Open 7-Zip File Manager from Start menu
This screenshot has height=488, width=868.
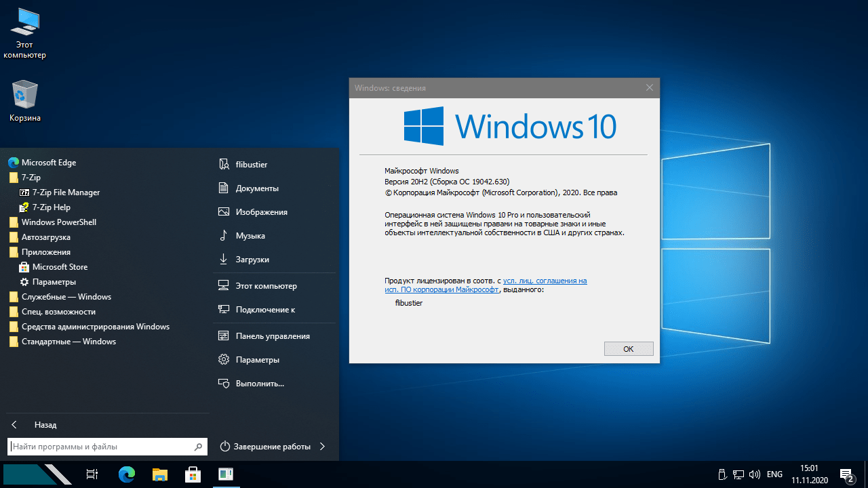(66, 192)
